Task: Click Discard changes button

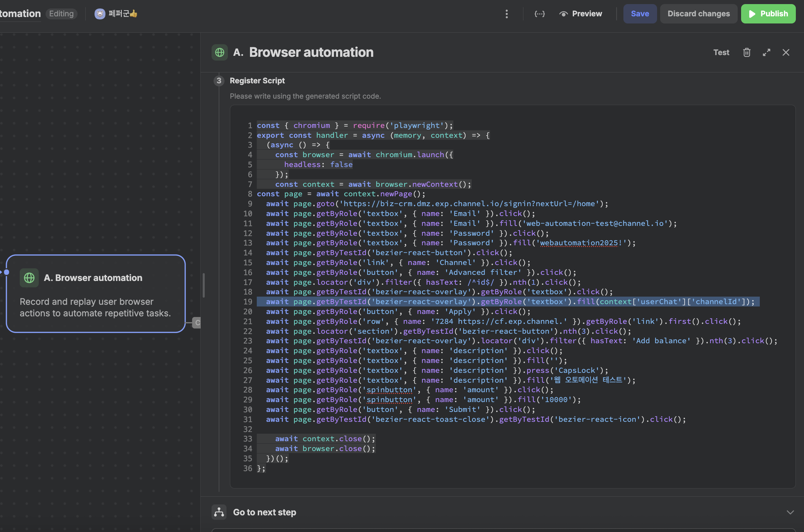Action: pos(698,14)
